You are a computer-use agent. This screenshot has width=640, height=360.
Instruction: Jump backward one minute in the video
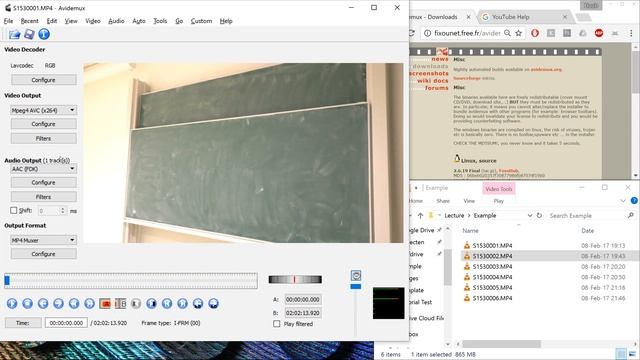198,303
